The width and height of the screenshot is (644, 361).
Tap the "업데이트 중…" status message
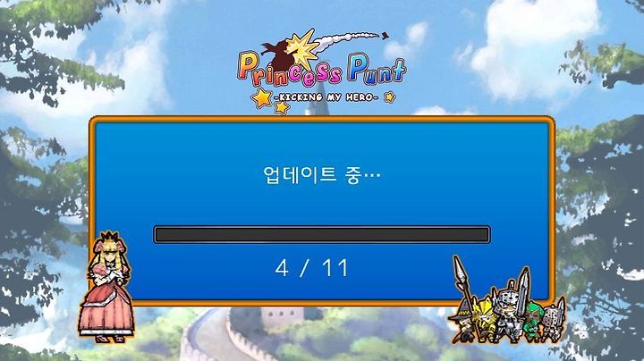pyautogui.click(x=322, y=175)
